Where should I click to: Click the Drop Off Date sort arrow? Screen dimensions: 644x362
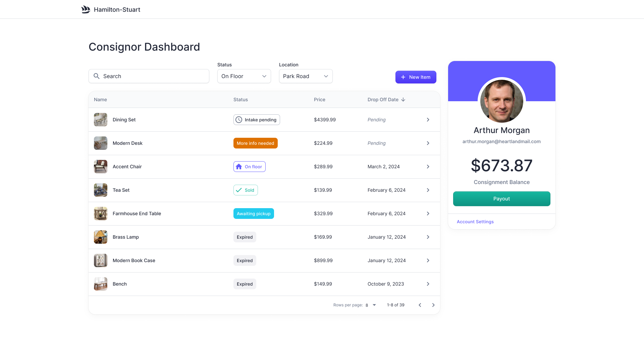coord(404,100)
